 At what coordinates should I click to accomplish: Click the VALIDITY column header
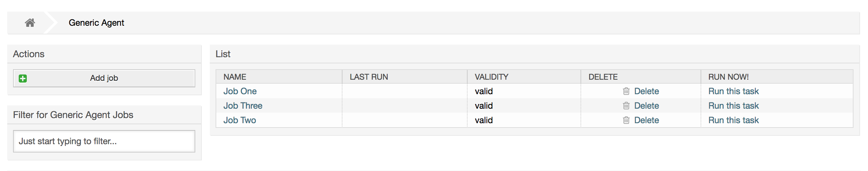[491, 77]
